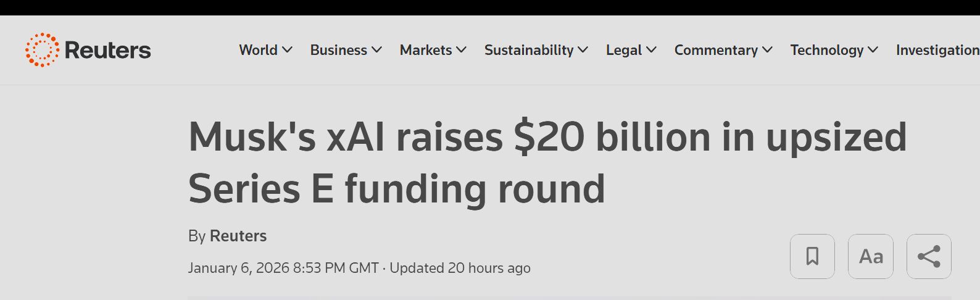Open the Investigations nav item

(937, 50)
